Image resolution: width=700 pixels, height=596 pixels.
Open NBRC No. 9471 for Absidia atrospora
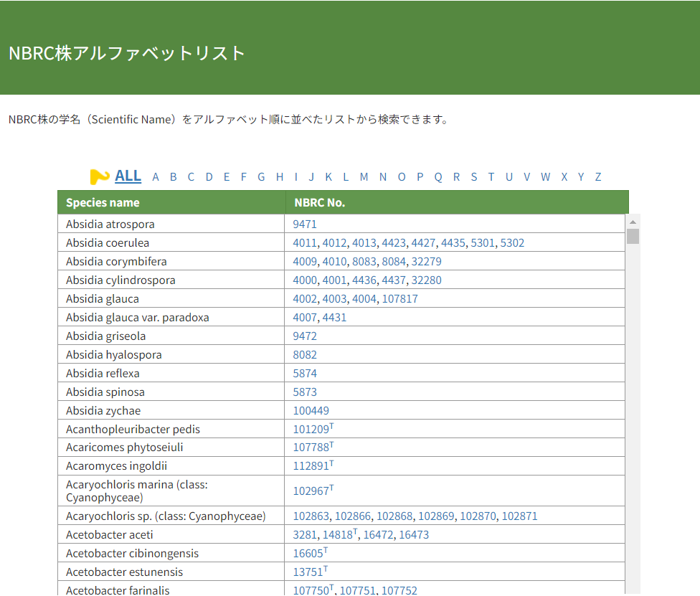pos(305,224)
